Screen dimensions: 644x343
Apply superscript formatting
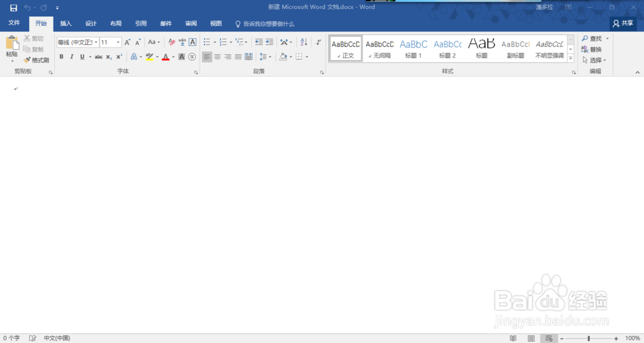tap(119, 57)
